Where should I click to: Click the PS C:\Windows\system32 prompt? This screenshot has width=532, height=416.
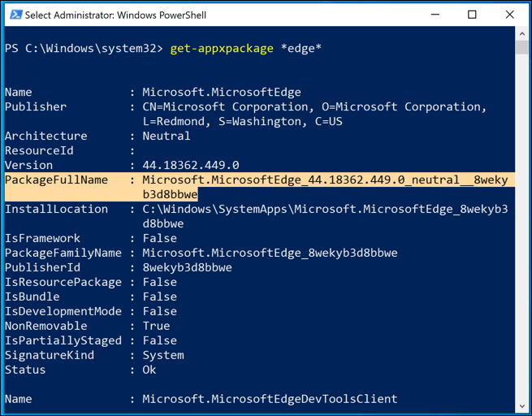(x=83, y=49)
